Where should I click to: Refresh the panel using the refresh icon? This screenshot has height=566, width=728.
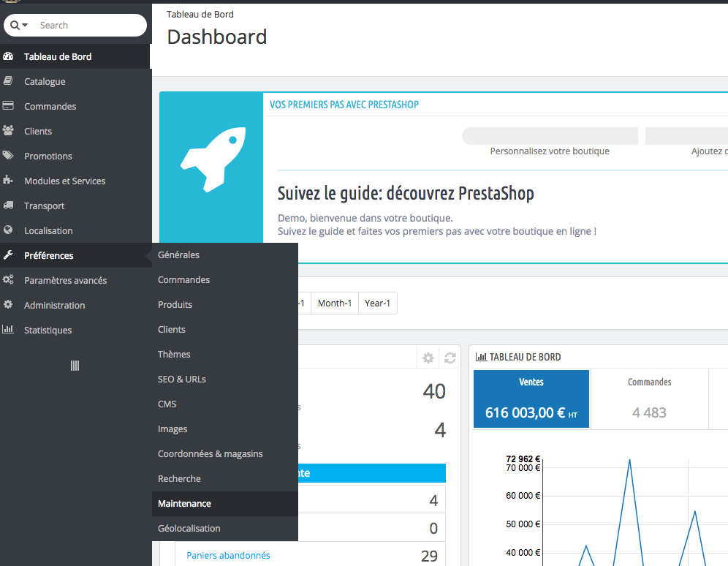pyautogui.click(x=450, y=358)
